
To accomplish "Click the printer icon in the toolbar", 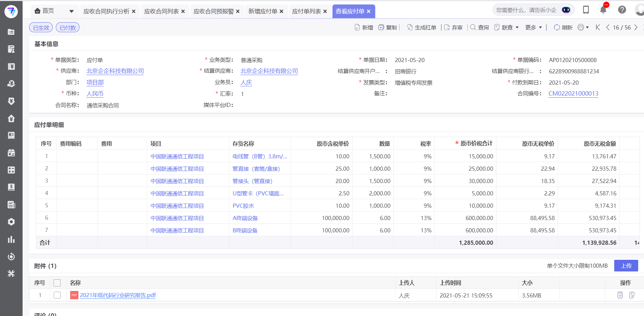I will click(x=581, y=27).
